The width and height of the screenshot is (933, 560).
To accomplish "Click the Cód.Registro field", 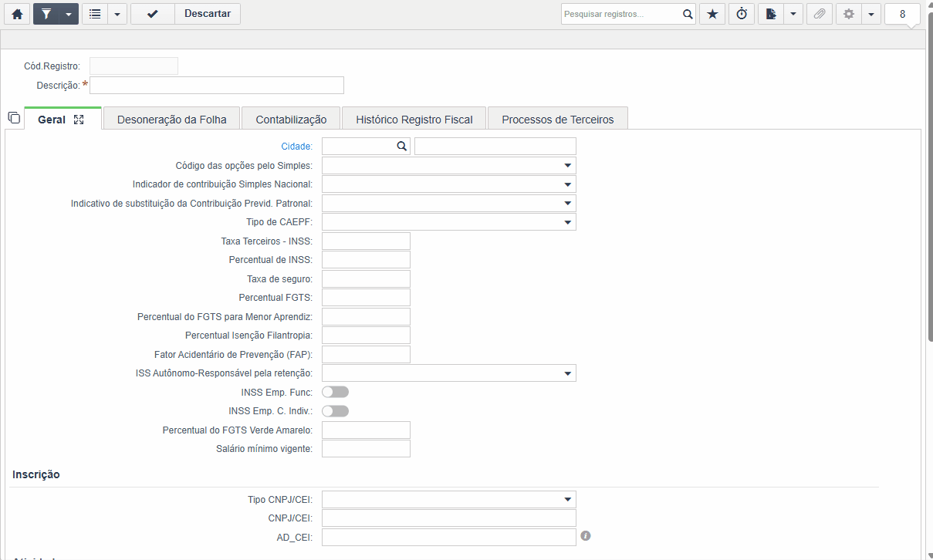I will click(134, 66).
